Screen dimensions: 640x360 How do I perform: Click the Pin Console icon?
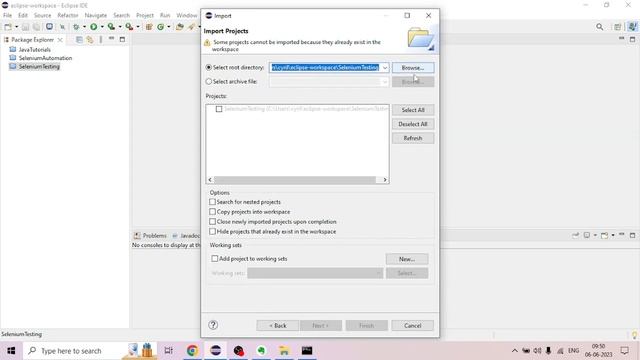coord(576,235)
